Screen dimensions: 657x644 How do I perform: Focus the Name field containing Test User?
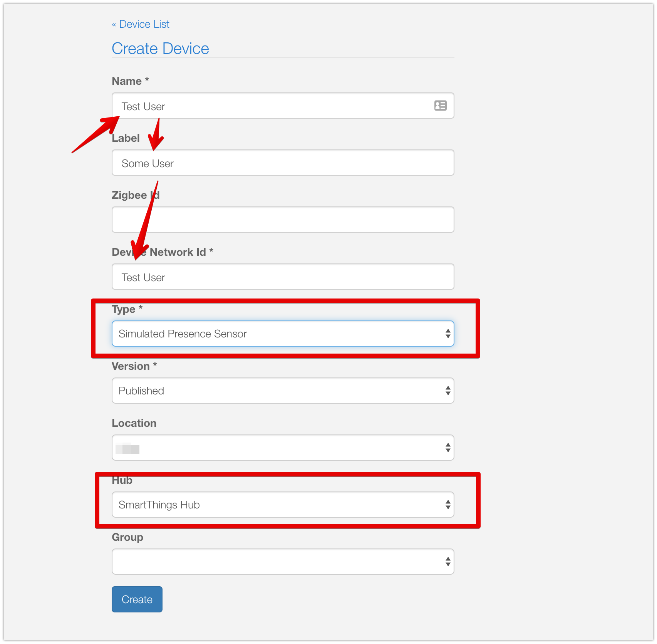coord(270,106)
